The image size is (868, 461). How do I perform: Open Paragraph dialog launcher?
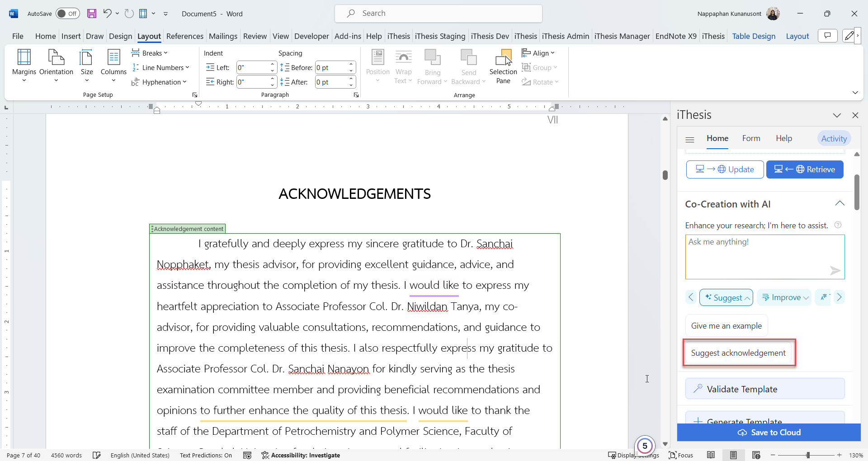pyautogui.click(x=356, y=95)
